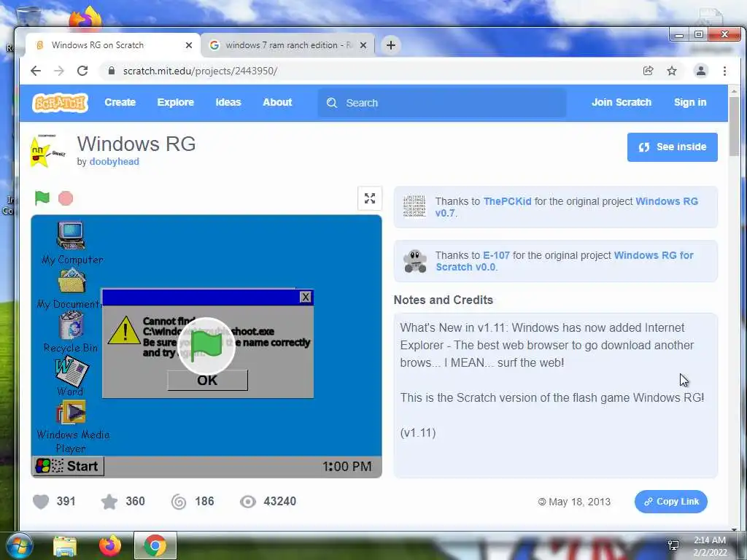Viewport: 747px width, 560px height.
Task: Click the Recycle Bin icon
Action: pos(71,324)
